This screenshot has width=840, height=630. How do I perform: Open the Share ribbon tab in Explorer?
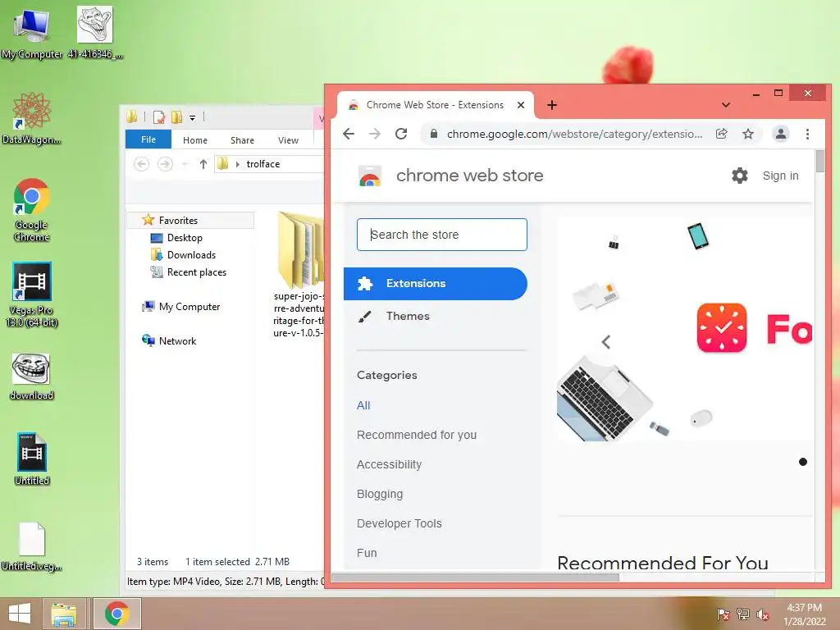click(x=242, y=140)
